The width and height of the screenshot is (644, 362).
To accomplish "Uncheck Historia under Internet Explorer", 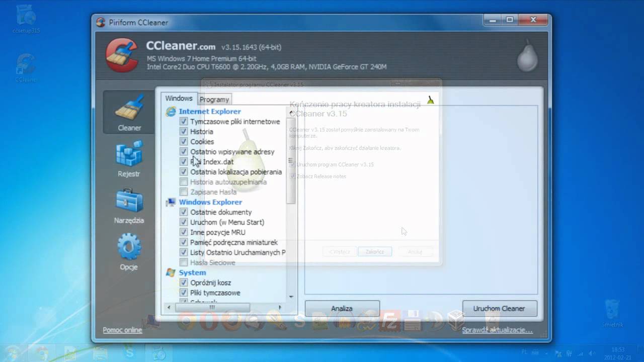I will click(184, 132).
